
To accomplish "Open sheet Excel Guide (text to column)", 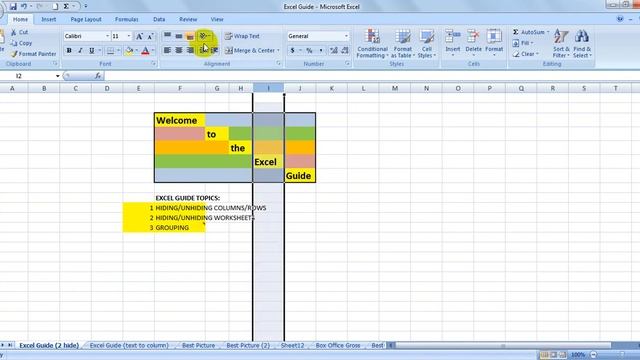I will [x=129, y=345].
